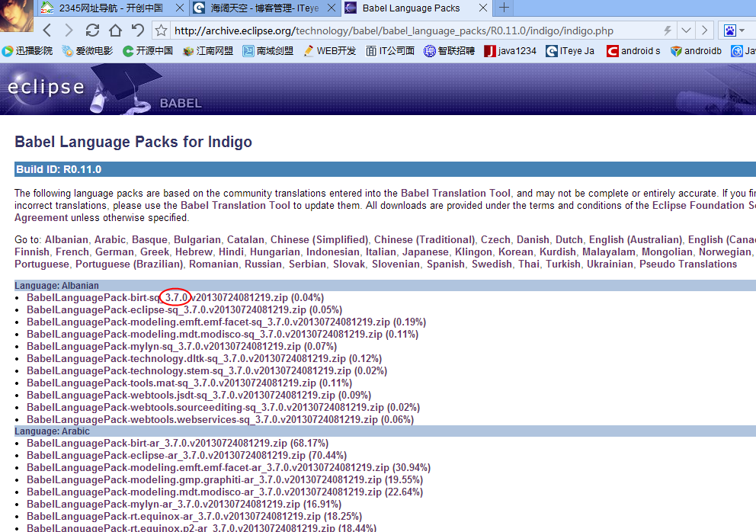Download BabelLanguagePack-eclipse-ar zip
Viewport: 756px width, 532px height.
166,455
